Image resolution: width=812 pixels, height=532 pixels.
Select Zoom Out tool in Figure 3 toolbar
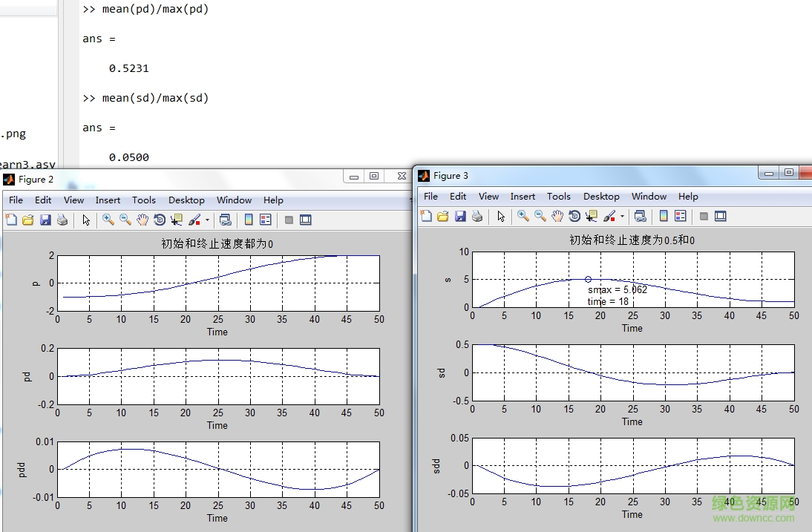tap(540, 216)
